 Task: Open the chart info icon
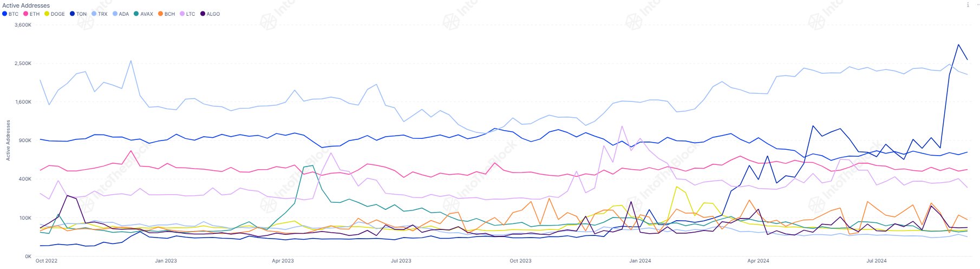(968, 5)
